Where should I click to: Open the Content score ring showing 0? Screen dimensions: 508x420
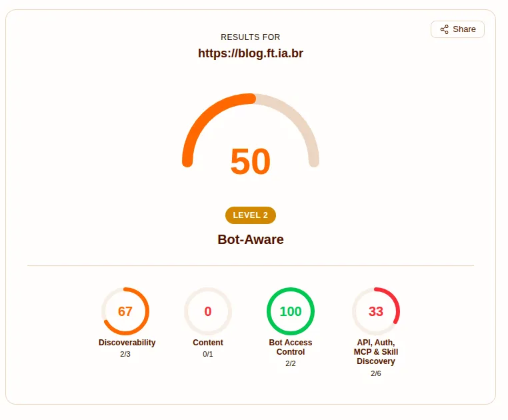(208, 311)
